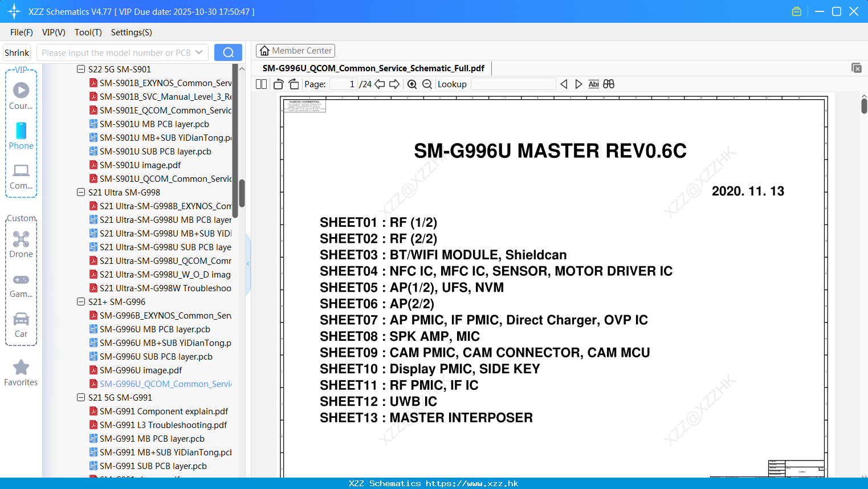Click the Shrink button

click(17, 52)
